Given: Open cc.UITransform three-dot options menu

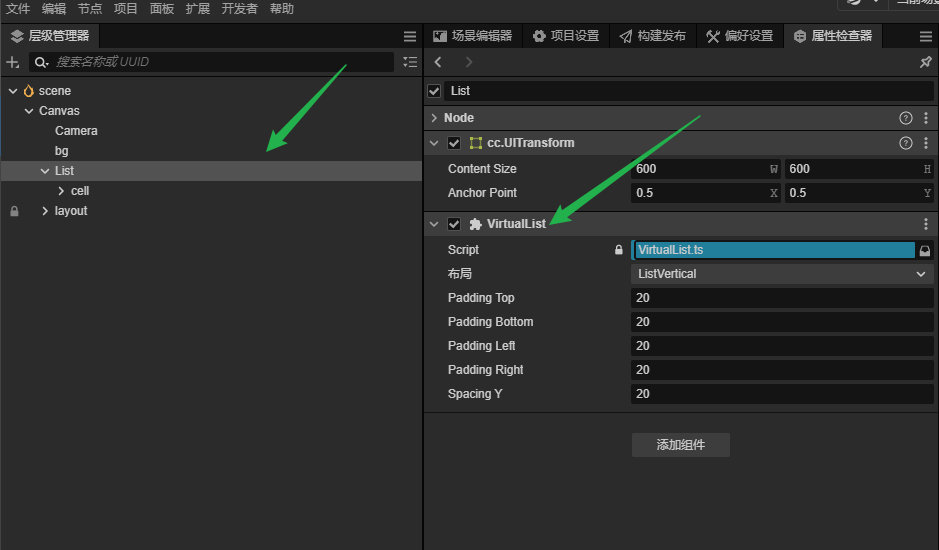Looking at the screenshot, I should [925, 143].
